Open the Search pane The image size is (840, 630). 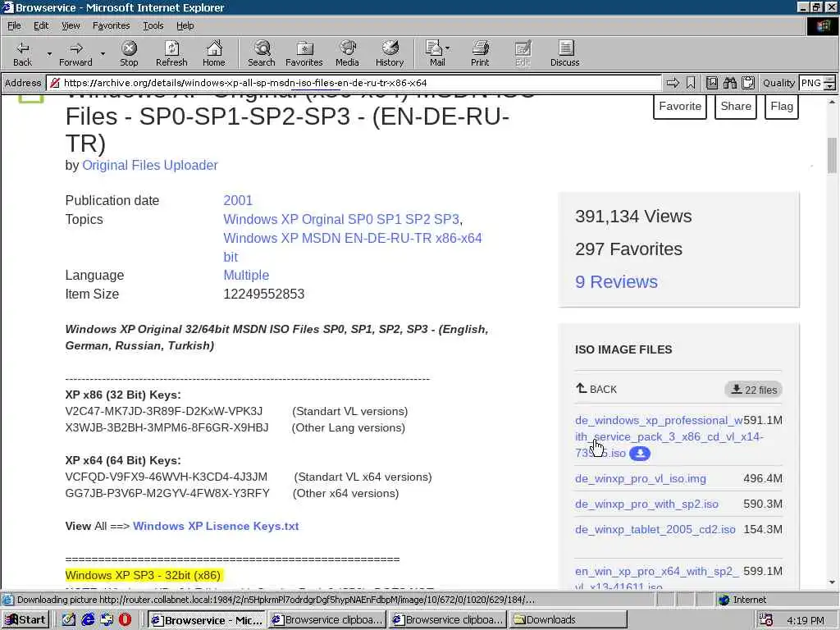(x=262, y=53)
